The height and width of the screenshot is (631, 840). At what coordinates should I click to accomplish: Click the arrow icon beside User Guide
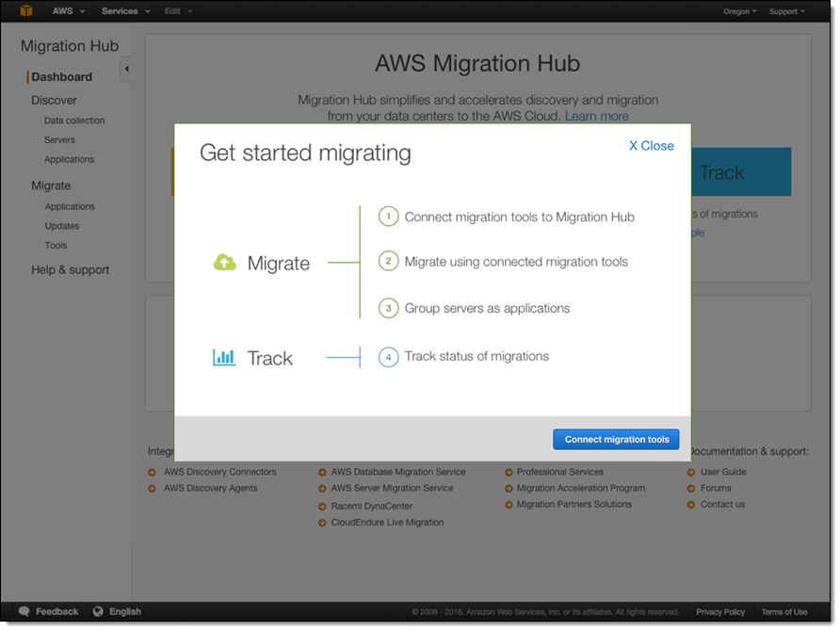point(692,473)
